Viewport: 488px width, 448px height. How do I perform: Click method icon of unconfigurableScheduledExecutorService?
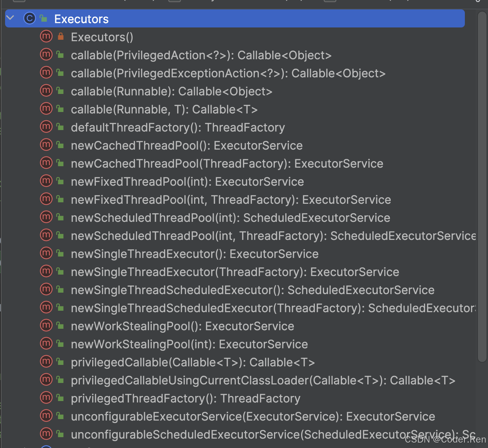[x=46, y=434]
